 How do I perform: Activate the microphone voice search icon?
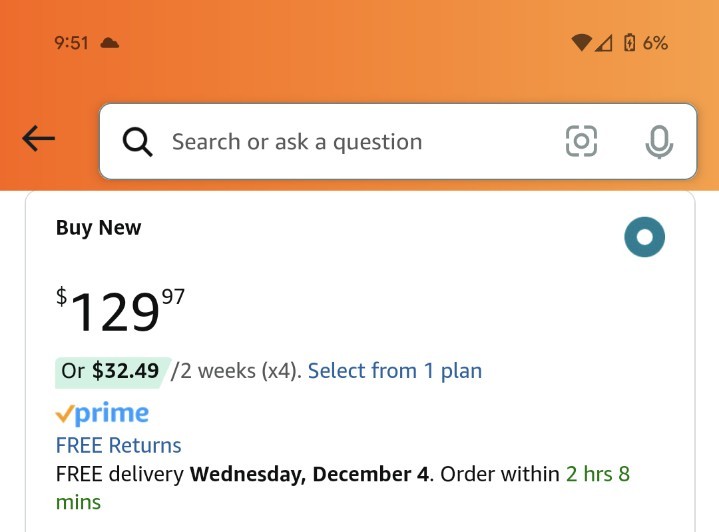click(659, 142)
